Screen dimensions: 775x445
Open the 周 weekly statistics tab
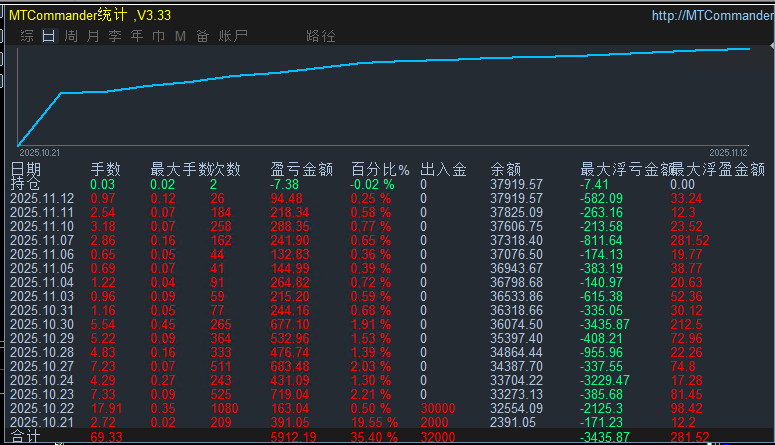[x=71, y=36]
